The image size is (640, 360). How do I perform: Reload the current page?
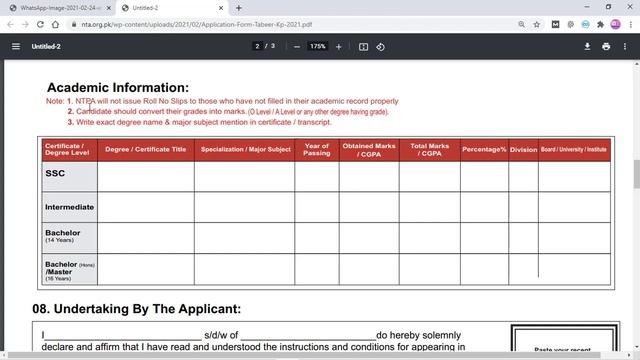click(40, 24)
